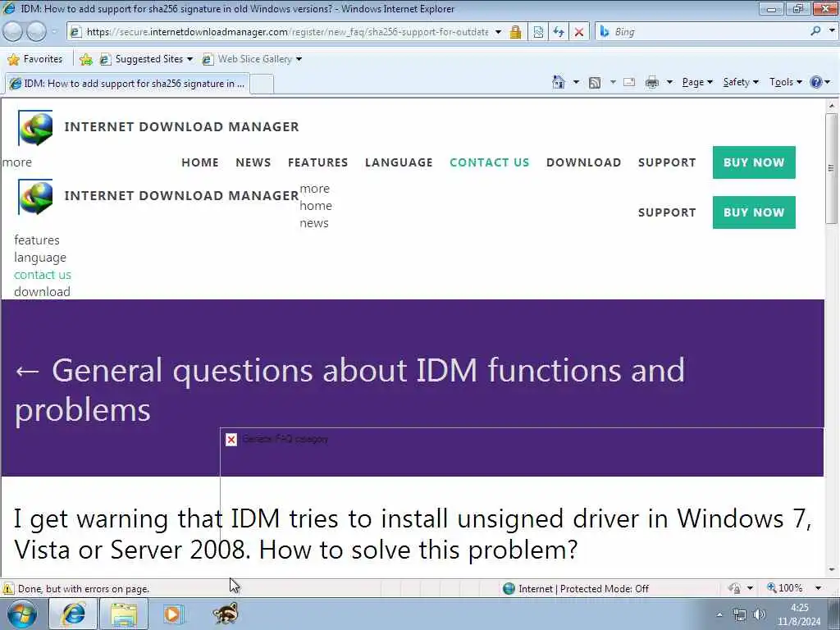This screenshot has height=630, width=840.
Task: Open the Tools menu
Action: [x=785, y=82]
